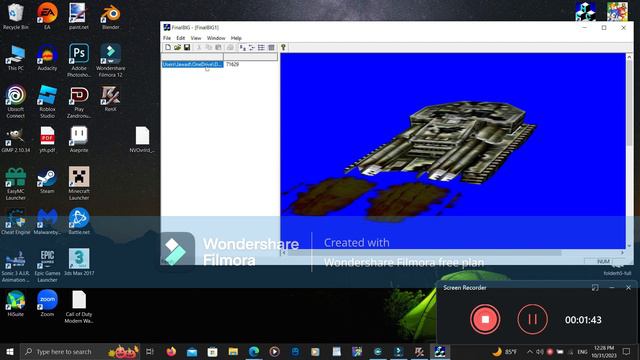Screen dimensions: 640x360
Task: Open File Explorer from the taskbar
Action: click(x=233, y=351)
